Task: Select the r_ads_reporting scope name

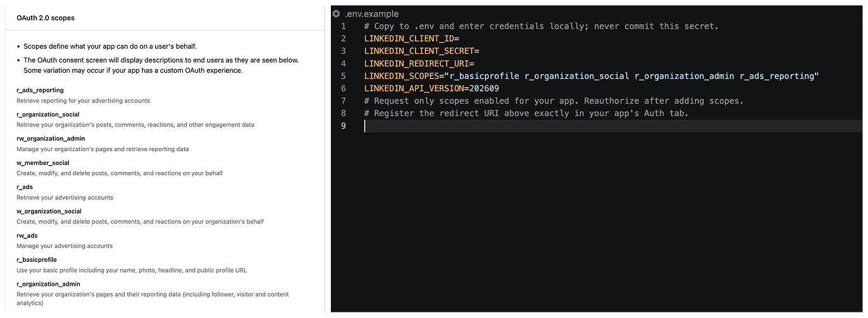Action: point(40,90)
